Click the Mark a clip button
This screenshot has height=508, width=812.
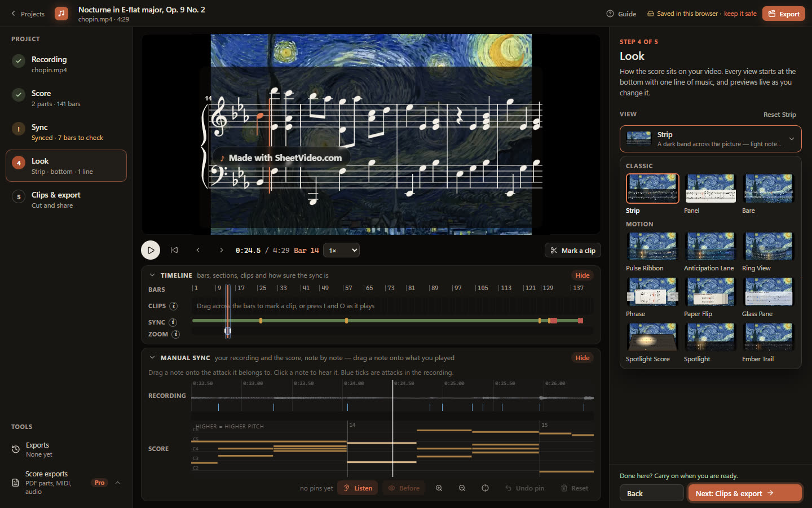point(573,251)
